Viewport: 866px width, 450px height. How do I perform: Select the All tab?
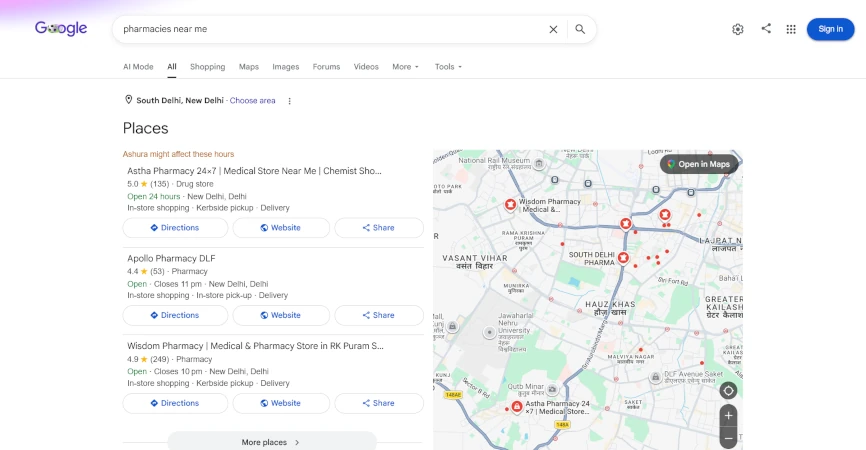coord(172,67)
